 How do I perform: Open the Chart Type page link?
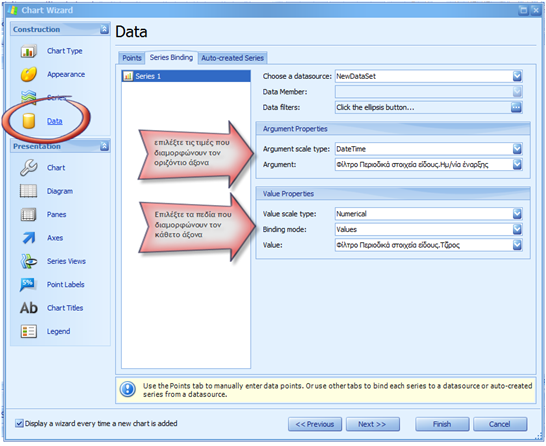tap(65, 51)
